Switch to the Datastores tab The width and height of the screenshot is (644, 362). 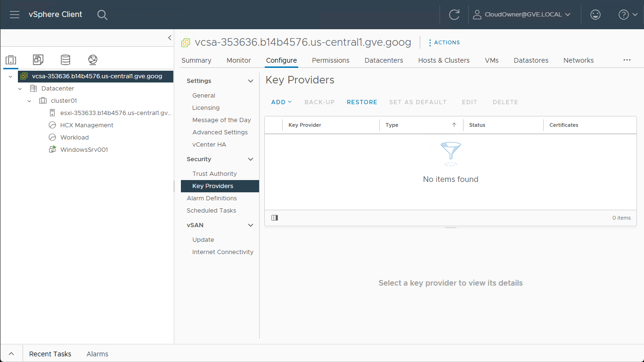pos(531,60)
